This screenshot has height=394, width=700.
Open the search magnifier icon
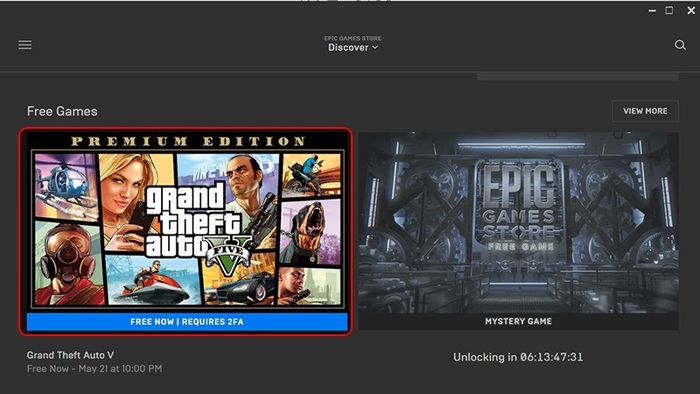(x=680, y=45)
